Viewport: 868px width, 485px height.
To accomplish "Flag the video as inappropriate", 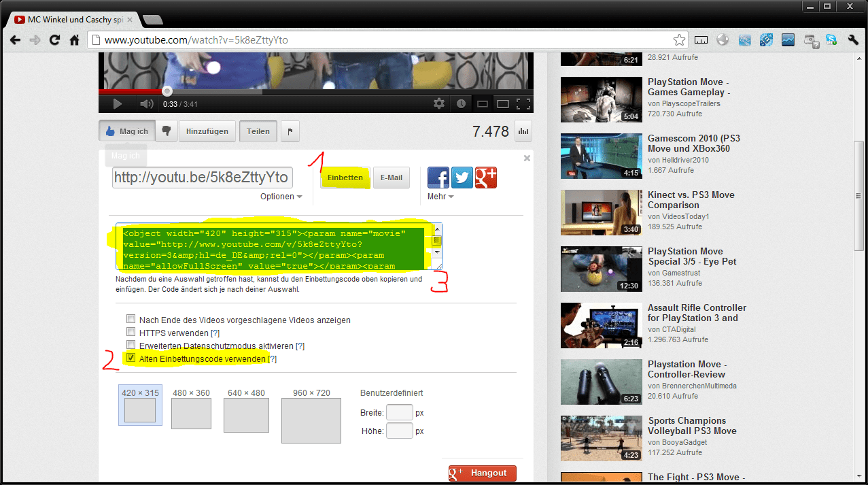I will click(x=290, y=131).
